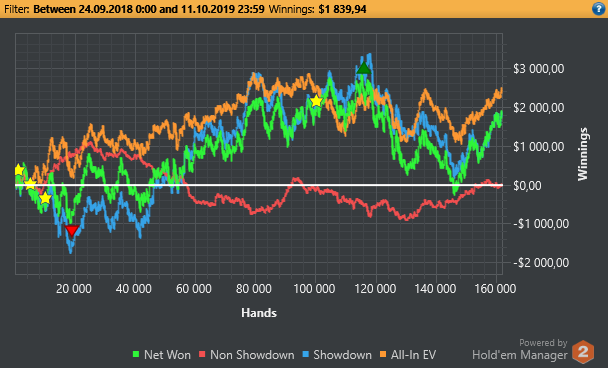Click the $3 000,00 axis label
The height and width of the screenshot is (368, 608).
[x=539, y=69]
